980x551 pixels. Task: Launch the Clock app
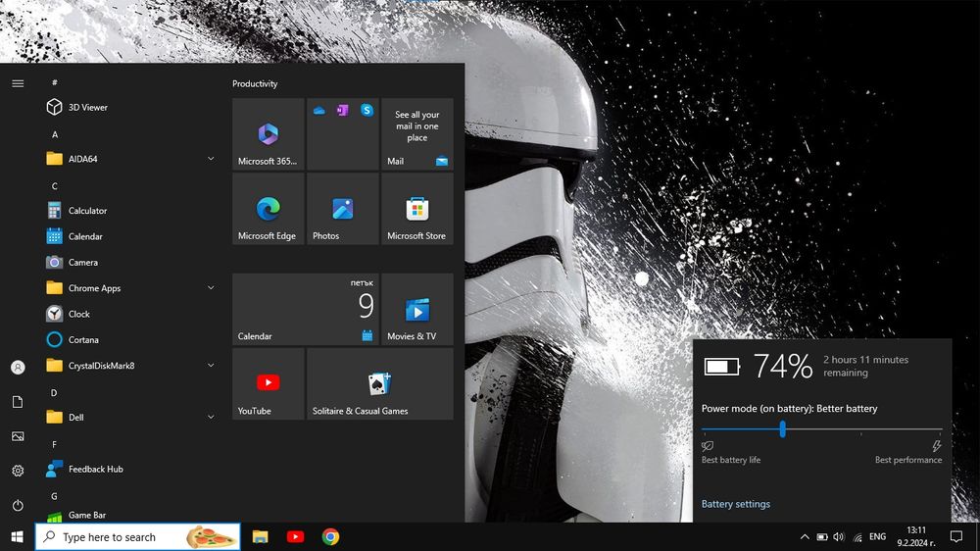click(x=129, y=314)
